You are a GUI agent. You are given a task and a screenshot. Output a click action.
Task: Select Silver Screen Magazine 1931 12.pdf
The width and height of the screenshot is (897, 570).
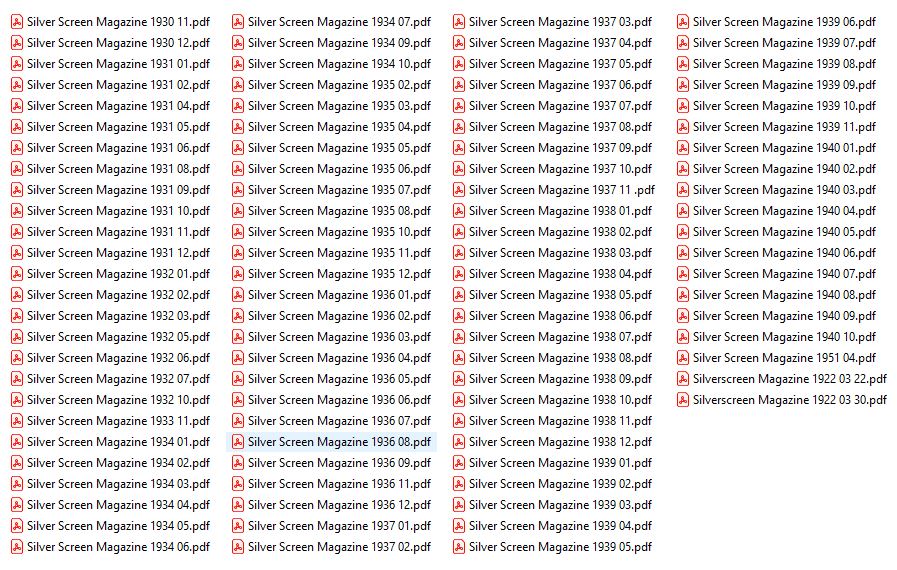[x=118, y=253]
